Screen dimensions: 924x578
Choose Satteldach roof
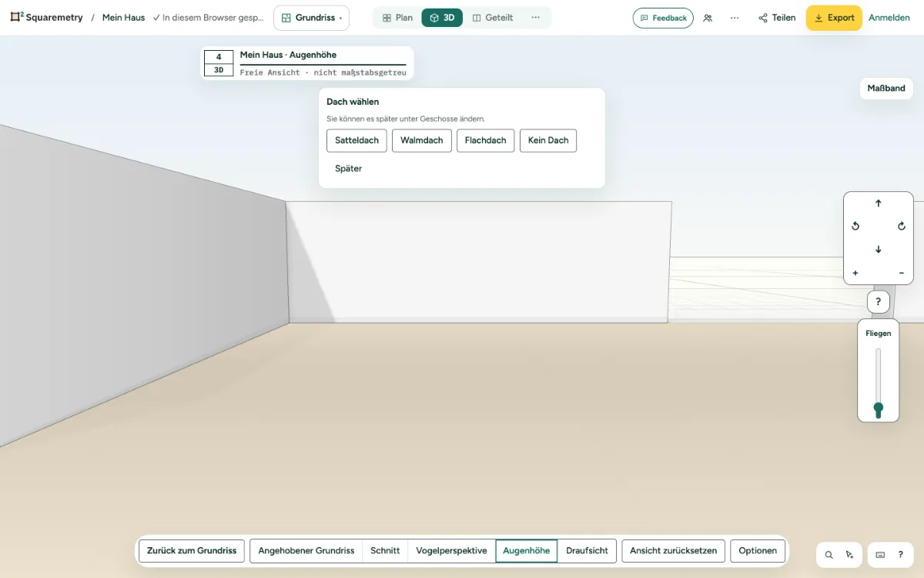(357, 141)
